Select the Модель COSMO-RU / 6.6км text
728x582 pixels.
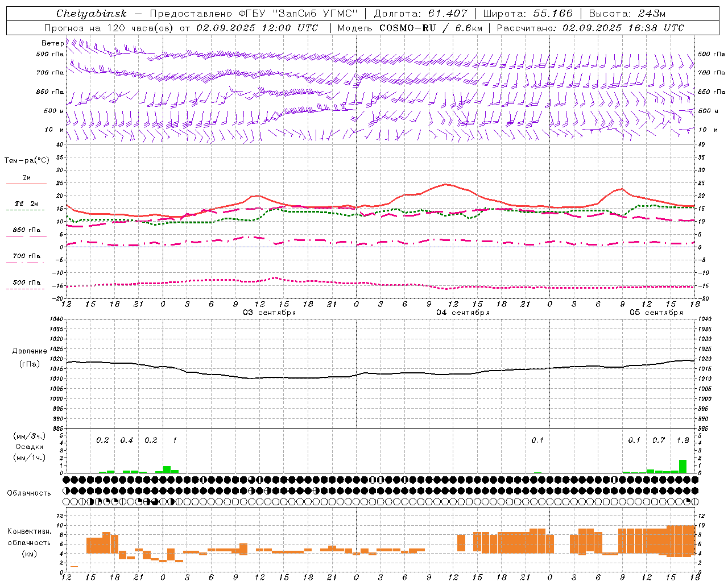[410, 28]
